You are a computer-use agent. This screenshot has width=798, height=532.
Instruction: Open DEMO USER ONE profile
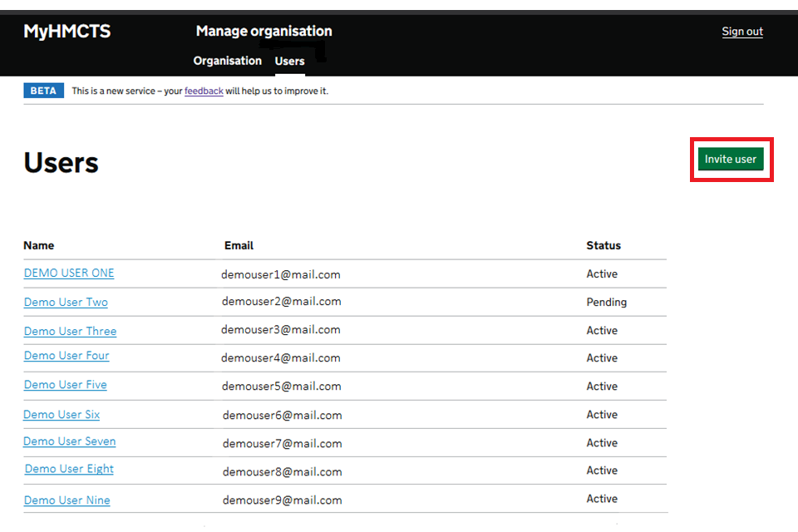pos(69,273)
